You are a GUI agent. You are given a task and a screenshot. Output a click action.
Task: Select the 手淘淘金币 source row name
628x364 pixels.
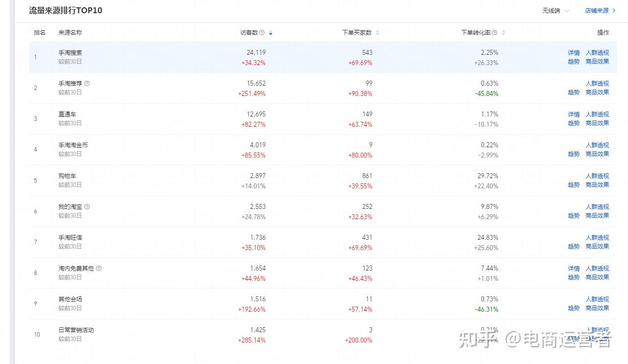click(x=73, y=145)
